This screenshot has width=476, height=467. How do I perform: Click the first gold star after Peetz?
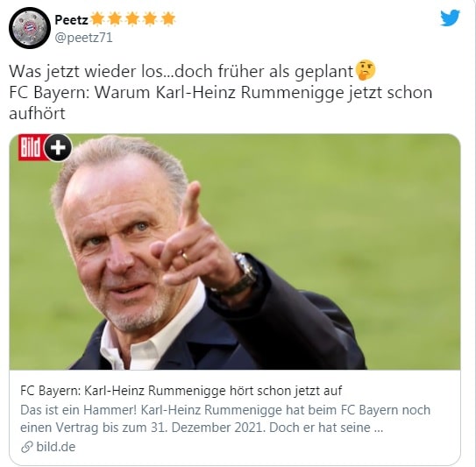tap(96, 18)
